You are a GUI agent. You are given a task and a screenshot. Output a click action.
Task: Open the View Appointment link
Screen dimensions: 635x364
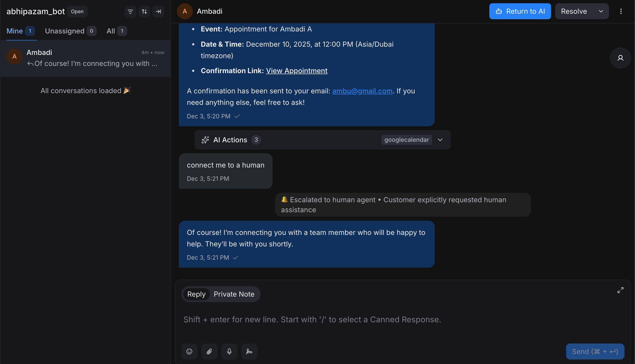(x=296, y=70)
